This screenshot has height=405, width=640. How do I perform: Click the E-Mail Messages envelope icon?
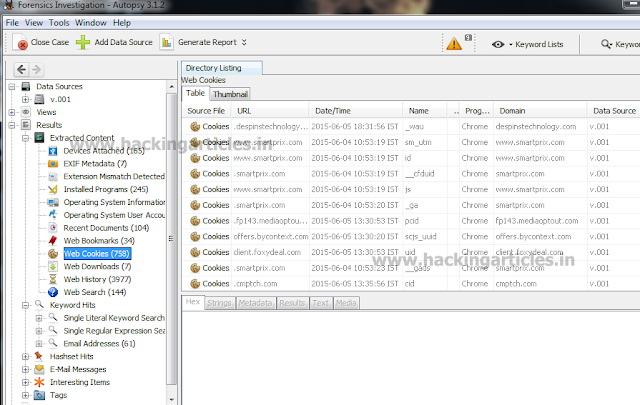[x=39, y=369]
